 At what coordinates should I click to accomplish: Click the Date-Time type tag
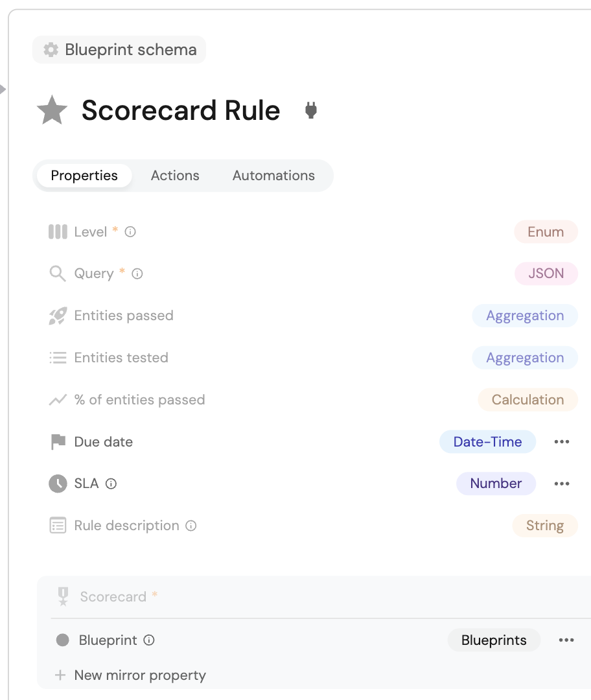[487, 442]
